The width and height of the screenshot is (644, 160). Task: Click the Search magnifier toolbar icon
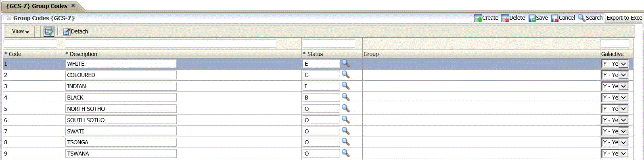tap(581, 18)
